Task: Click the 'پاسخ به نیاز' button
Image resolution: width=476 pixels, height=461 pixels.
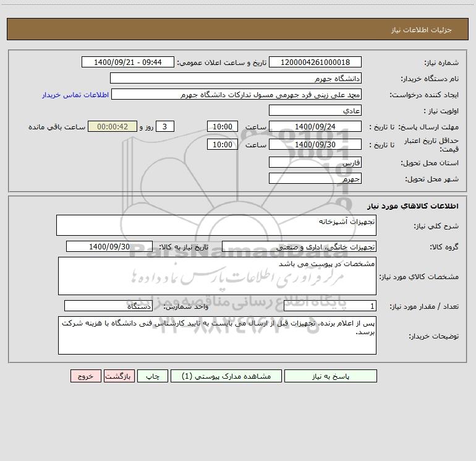Action: click(x=331, y=376)
